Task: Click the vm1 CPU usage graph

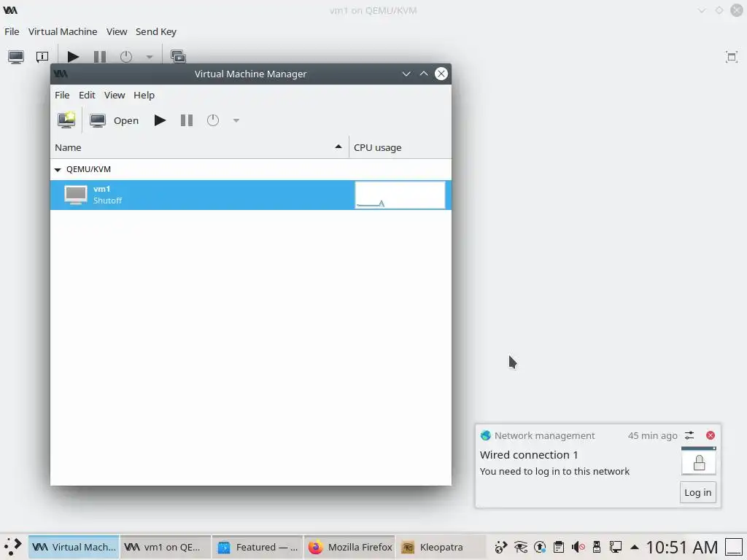Action: pos(400,195)
